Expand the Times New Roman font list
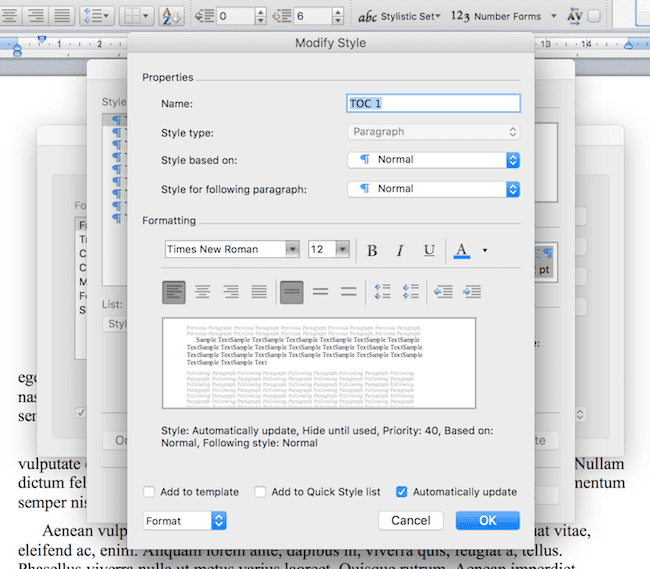The height and width of the screenshot is (569, 650). pyautogui.click(x=292, y=250)
